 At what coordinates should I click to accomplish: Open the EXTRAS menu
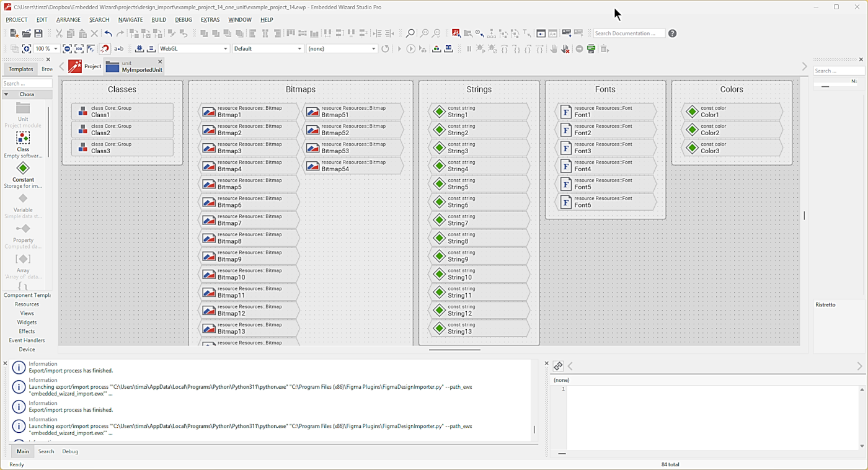click(210, 20)
